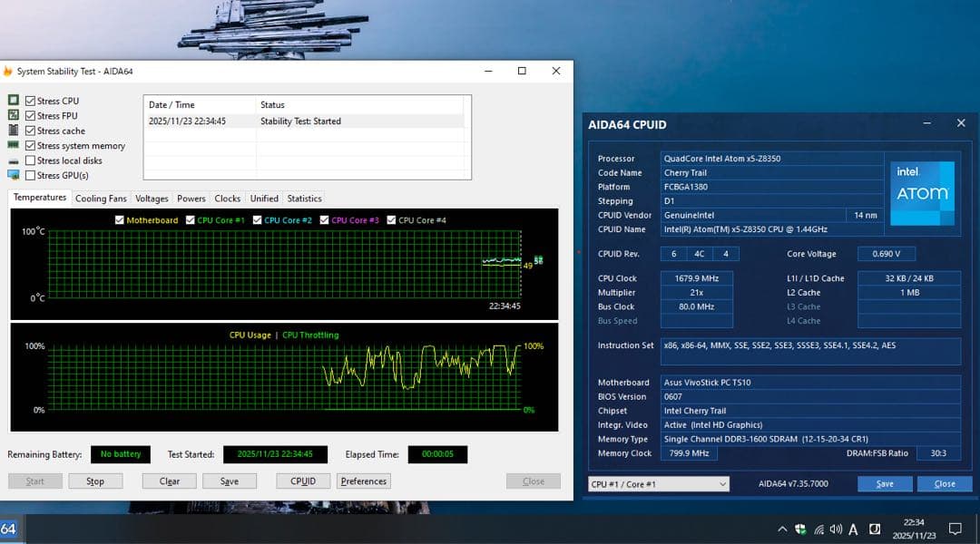
Task: Toggle Stress CPU checkbox
Action: [30, 101]
